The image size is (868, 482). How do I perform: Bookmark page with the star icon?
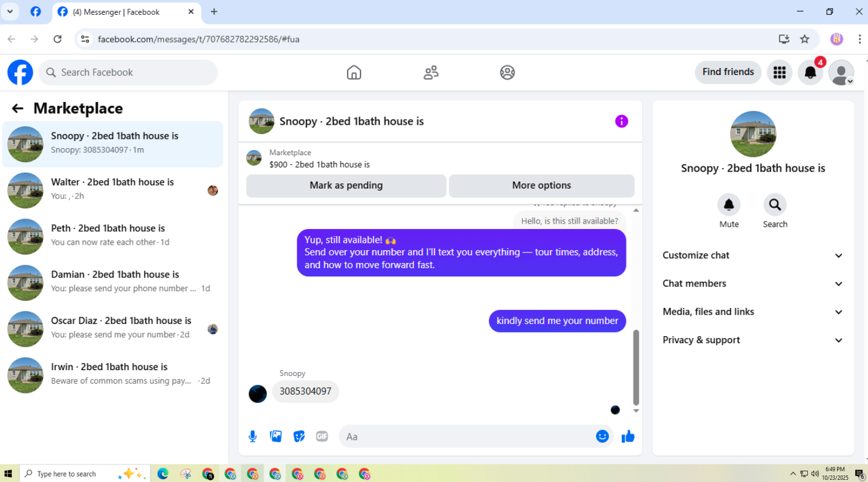[805, 39]
